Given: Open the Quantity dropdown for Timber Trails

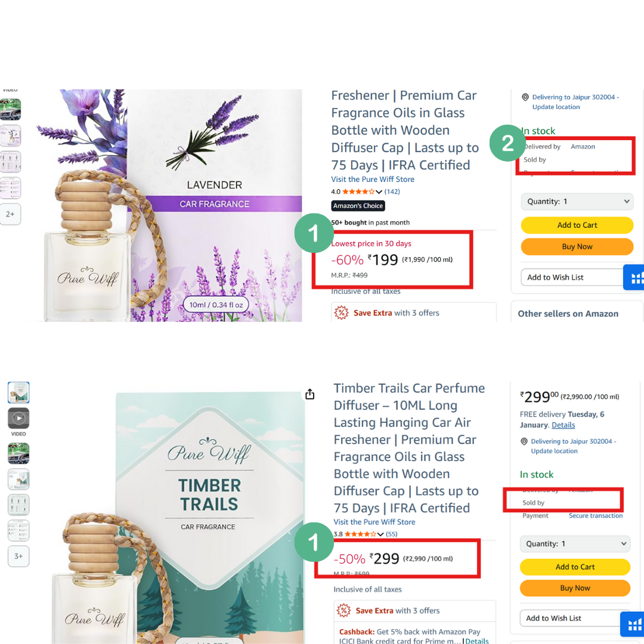Looking at the screenshot, I should click(575, 544).
